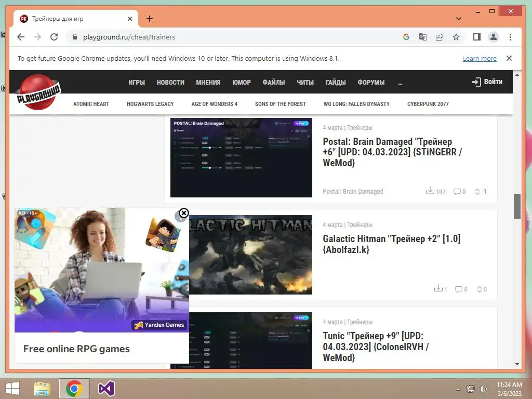The height and width of the screenshot is (399, 532).
Task: Open the Galactic Hitman trainer thumbnail
Action: [x=250, y=255]
